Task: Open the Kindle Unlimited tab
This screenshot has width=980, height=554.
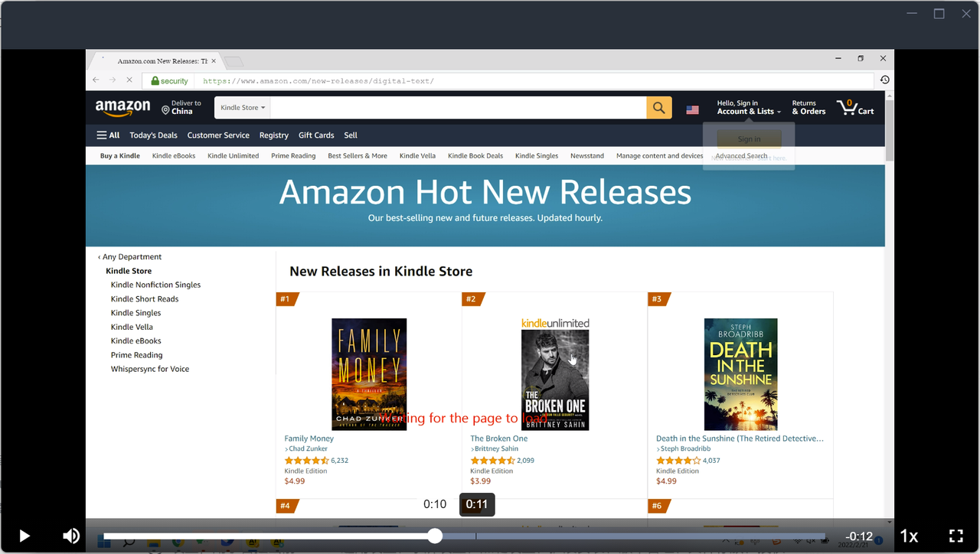Action: 233,155
